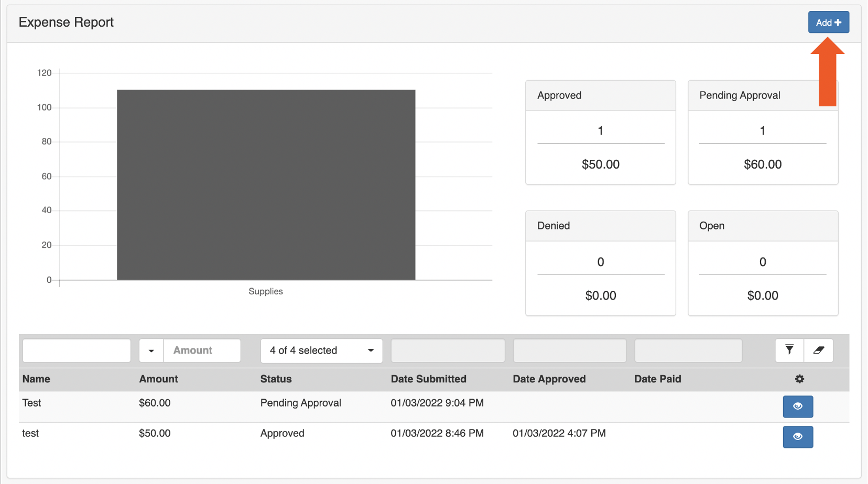Open the amount comparison operator dropdown

point(151,350)
